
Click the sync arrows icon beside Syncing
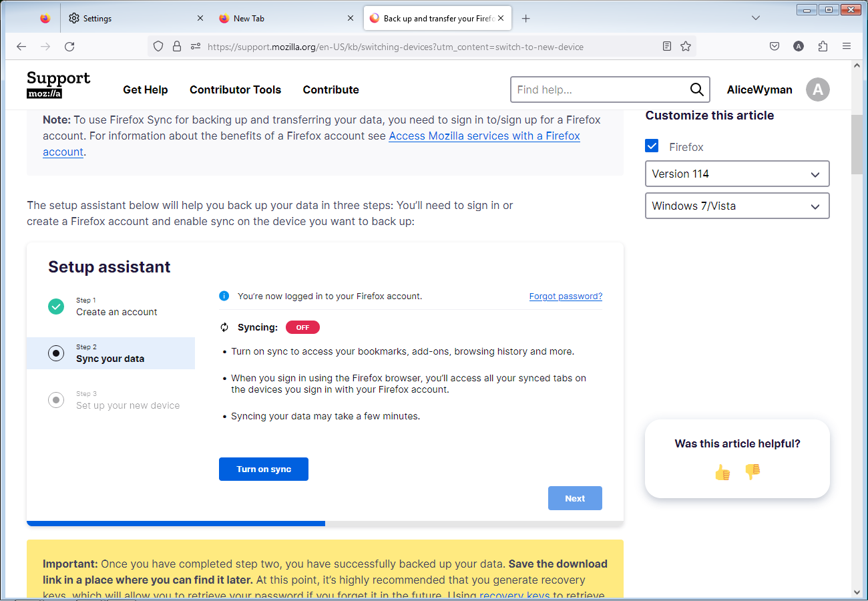point(224,327)
